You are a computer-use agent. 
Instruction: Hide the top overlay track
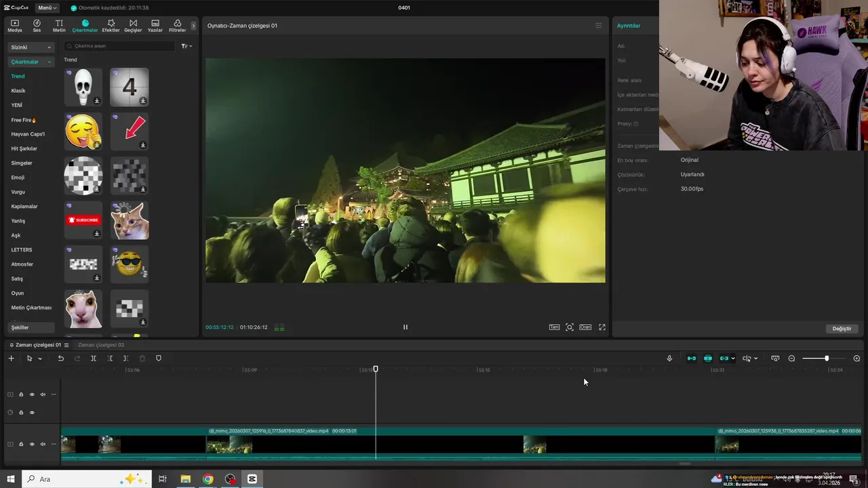click(x=32, y=394)
